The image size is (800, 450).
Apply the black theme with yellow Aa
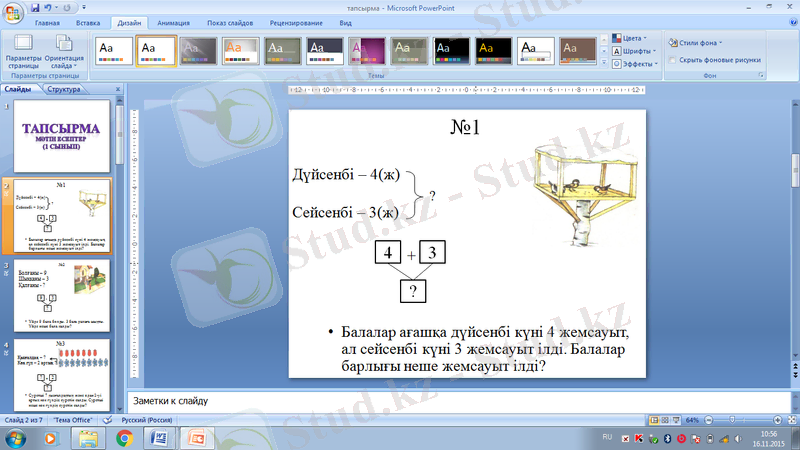(x=493, y=51)
